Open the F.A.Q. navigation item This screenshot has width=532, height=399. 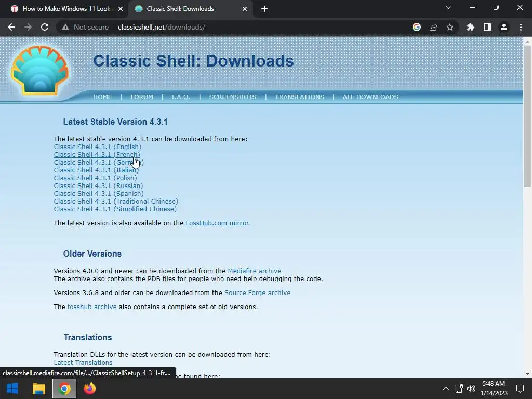(181, 97)
